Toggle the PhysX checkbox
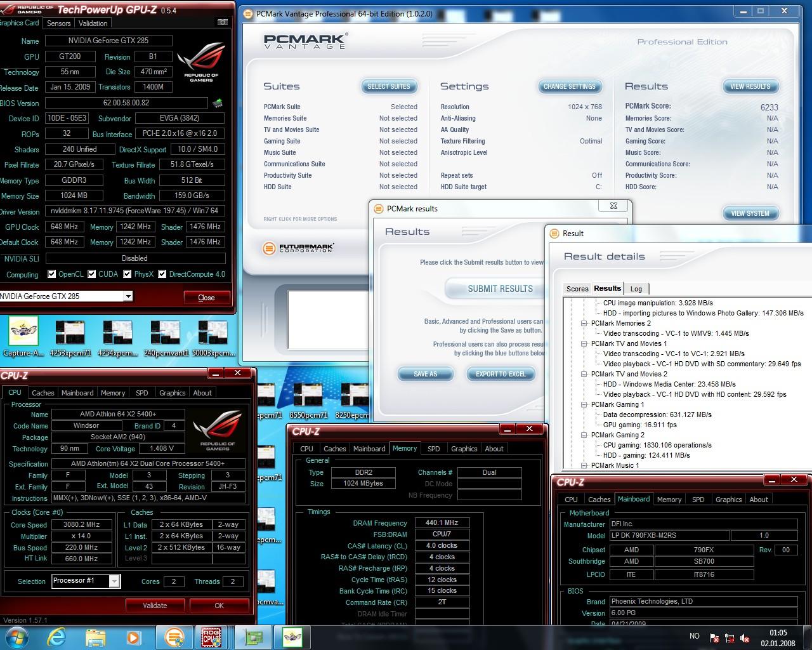This screenshot has width=812, height=650. click(128, 274)
